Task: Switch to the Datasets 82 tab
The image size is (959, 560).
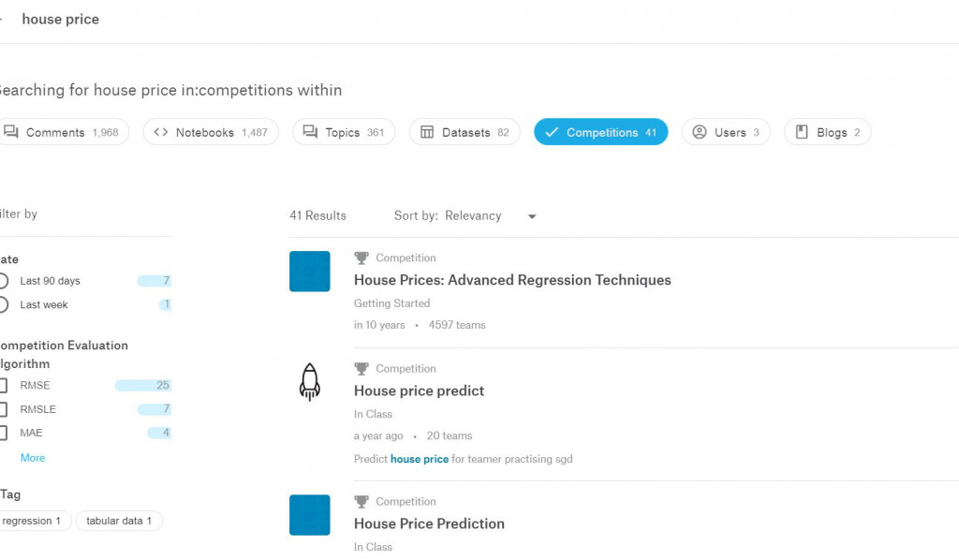Action: (x=465, y=132)
